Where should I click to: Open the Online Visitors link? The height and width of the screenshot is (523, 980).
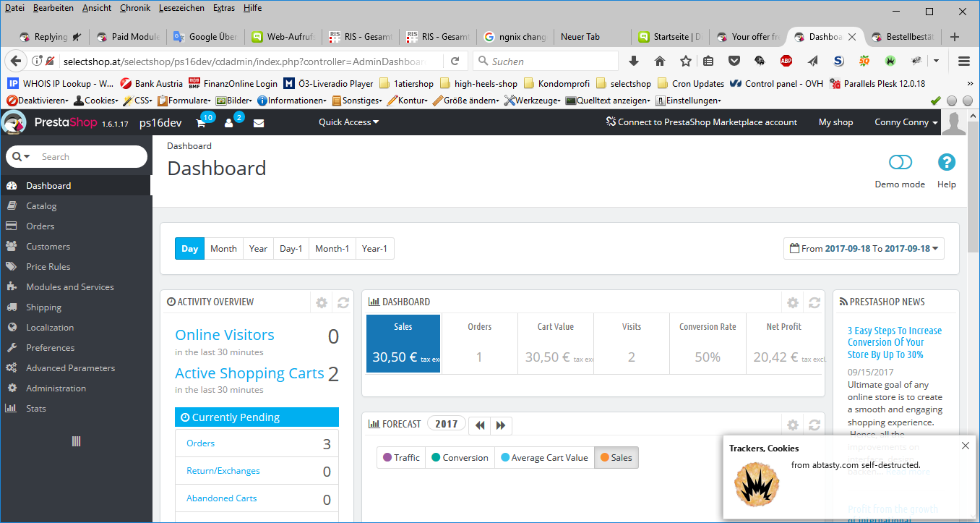pyautogui.click(x=225, y=335)
